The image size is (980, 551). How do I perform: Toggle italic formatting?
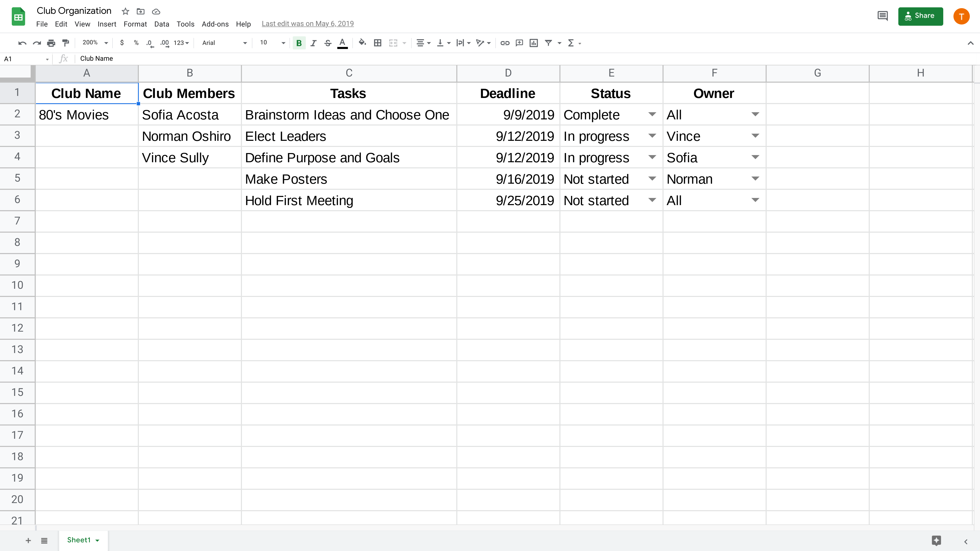(x=313, y=43)
